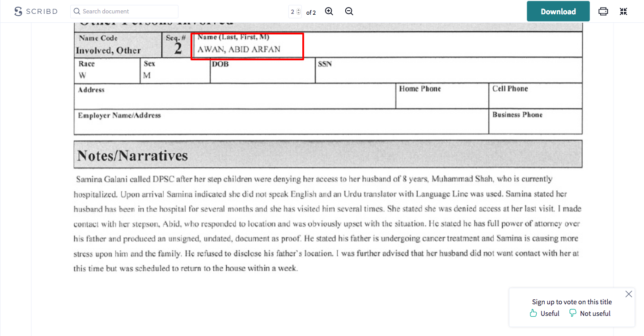
Task: Select the red-boxed name AWAN, ABID ARFAN
Action: (x=247, y=46)
